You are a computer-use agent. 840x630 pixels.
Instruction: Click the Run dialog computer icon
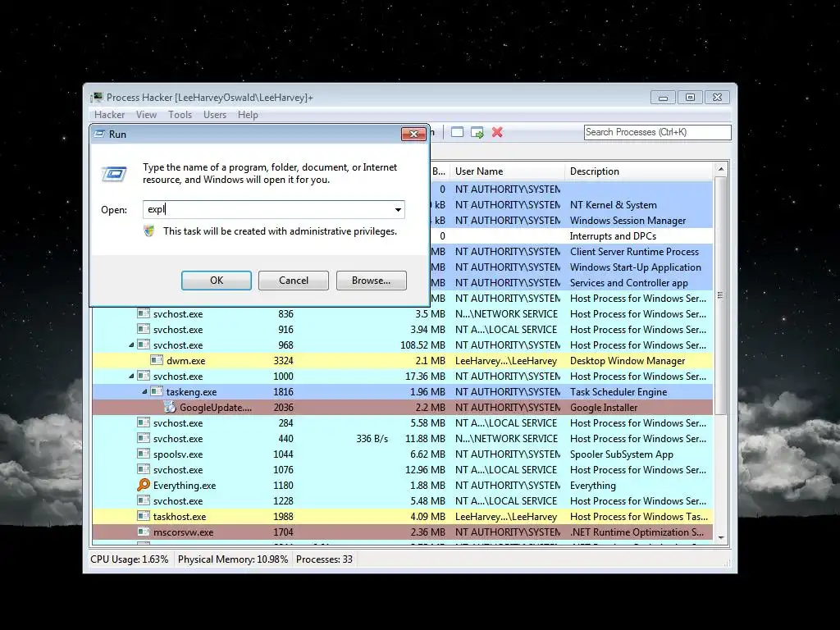point(113,174)
